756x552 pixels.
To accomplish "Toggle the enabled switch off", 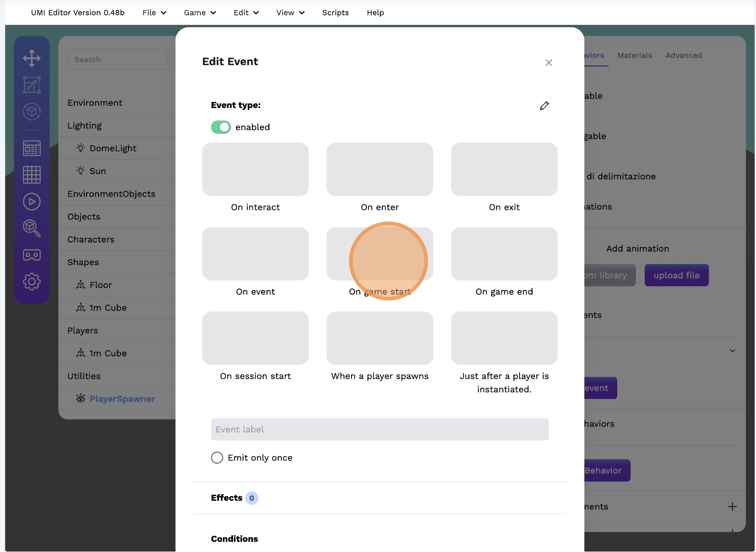I will pos(221,127).
